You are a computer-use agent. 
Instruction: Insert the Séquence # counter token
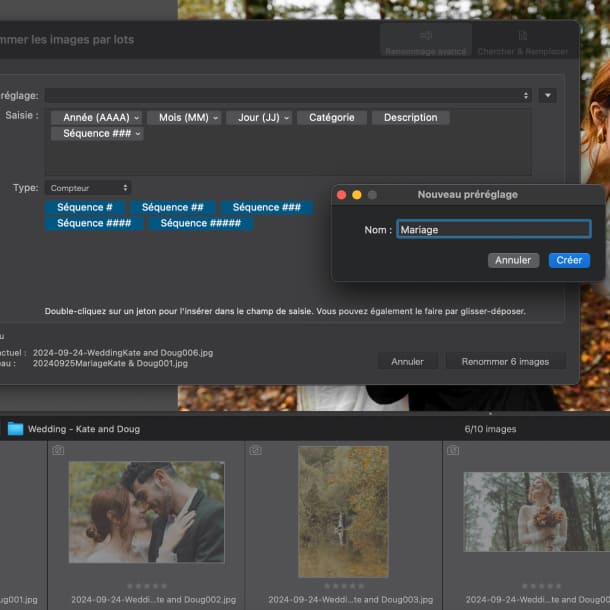(84, 208)
